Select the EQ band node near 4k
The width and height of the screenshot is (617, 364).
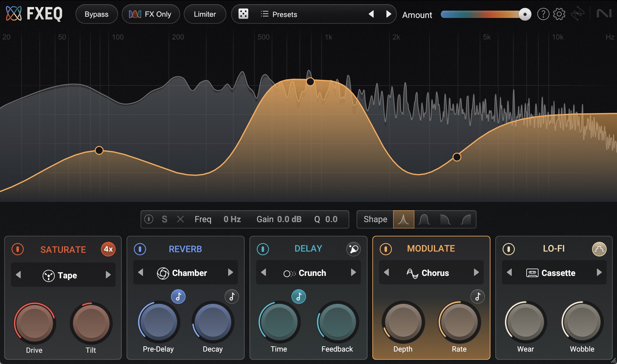coord(457,157)
